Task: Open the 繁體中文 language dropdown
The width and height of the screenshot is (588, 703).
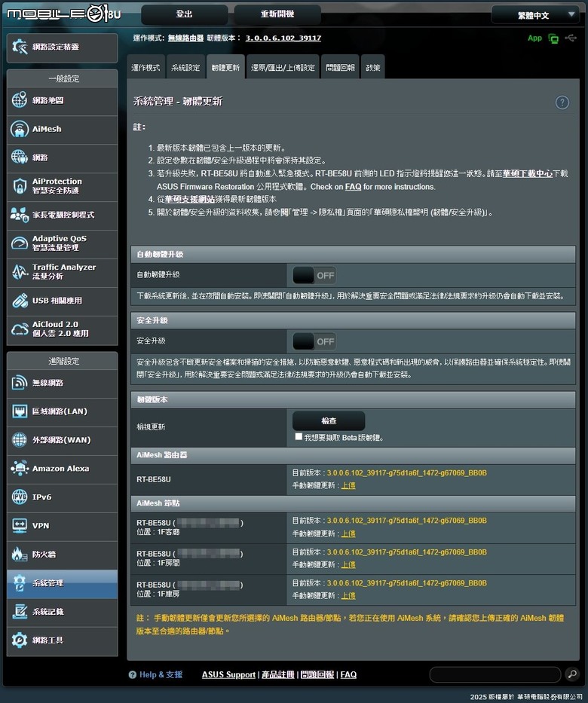Action: click(x=536, y=15)
